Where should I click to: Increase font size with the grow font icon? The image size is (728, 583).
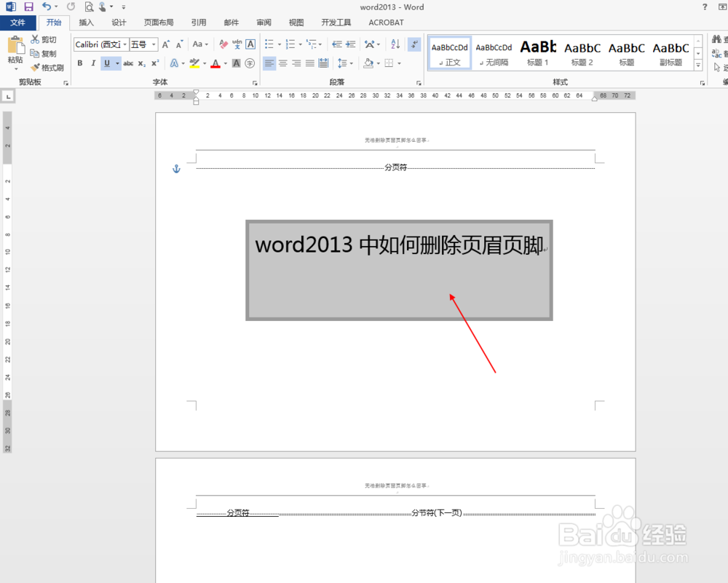coord(166,44)
